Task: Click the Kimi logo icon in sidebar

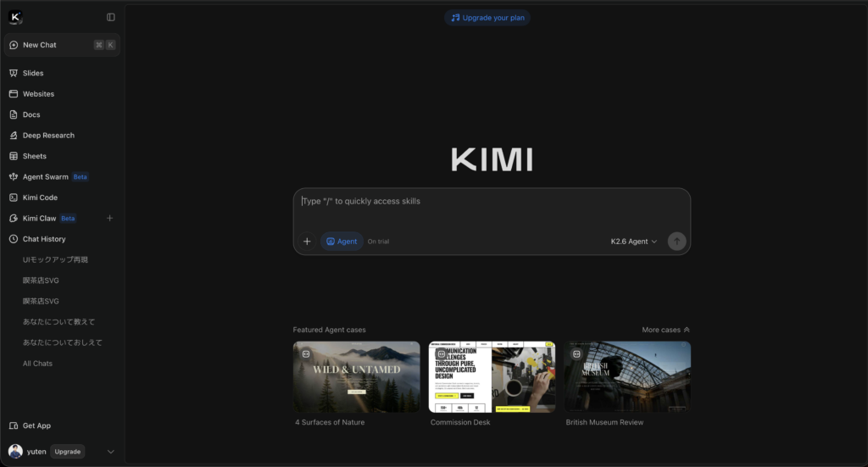Action: (15, 17)
